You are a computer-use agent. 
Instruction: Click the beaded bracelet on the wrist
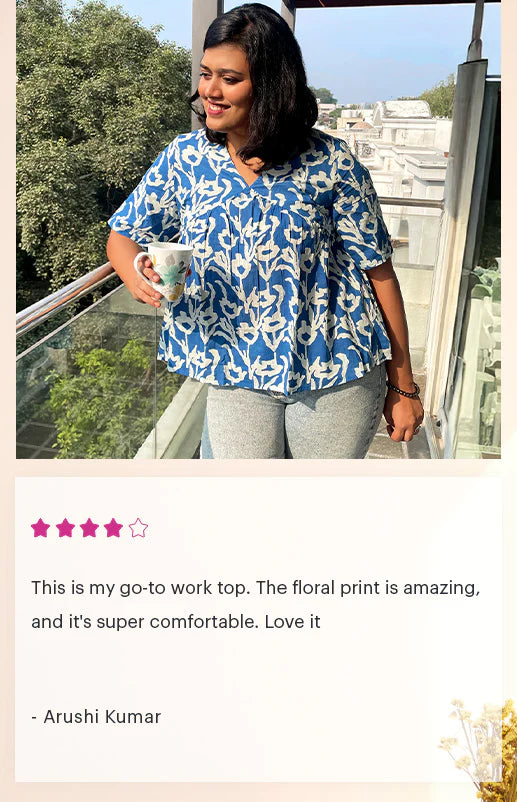[x=403, y=391]
